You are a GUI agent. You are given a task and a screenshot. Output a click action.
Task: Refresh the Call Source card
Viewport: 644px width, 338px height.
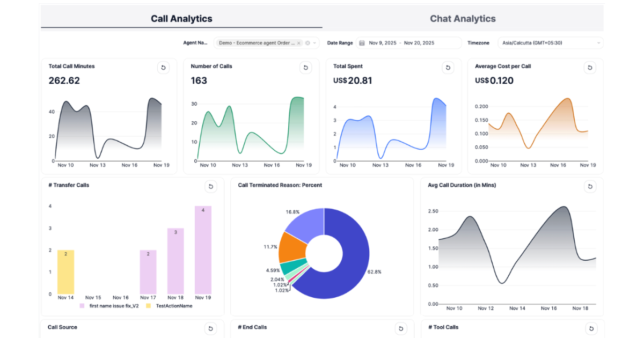click(211, 328)
